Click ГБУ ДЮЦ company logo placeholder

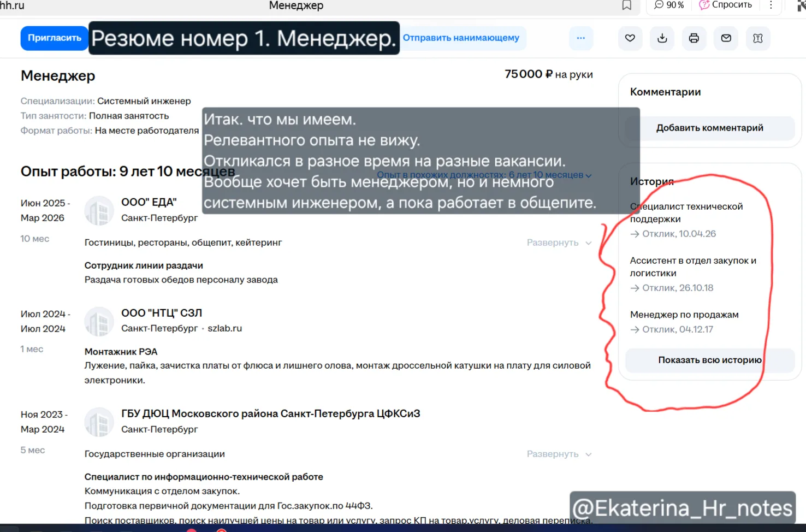pyautogui.click(x=99, y=422)
